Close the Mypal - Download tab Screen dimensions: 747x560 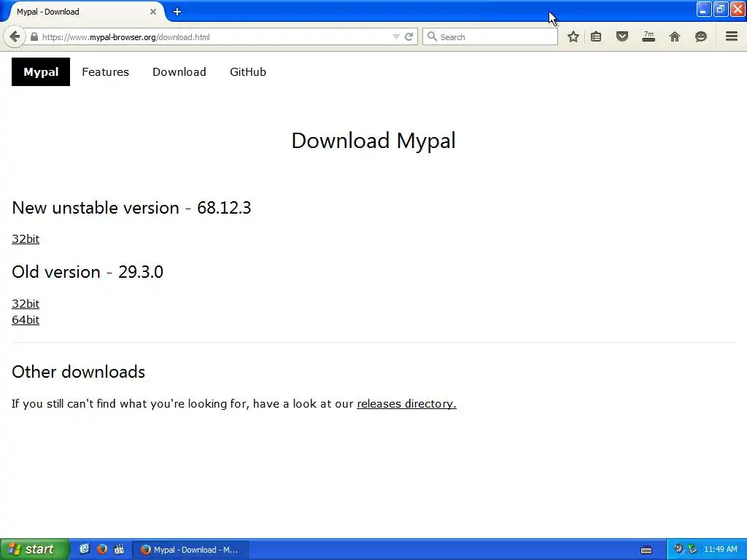pyautogui.click(x=153, y=12)
